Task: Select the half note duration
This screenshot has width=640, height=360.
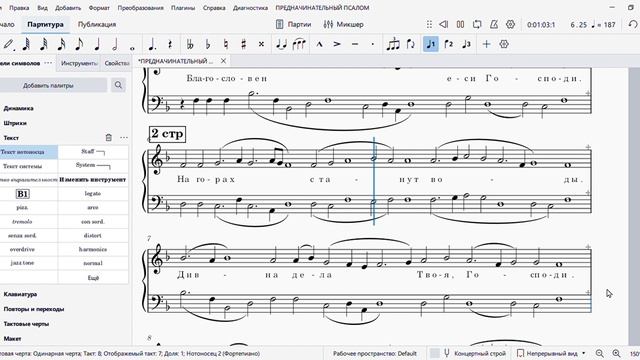Action: click(x=115, y=44)
